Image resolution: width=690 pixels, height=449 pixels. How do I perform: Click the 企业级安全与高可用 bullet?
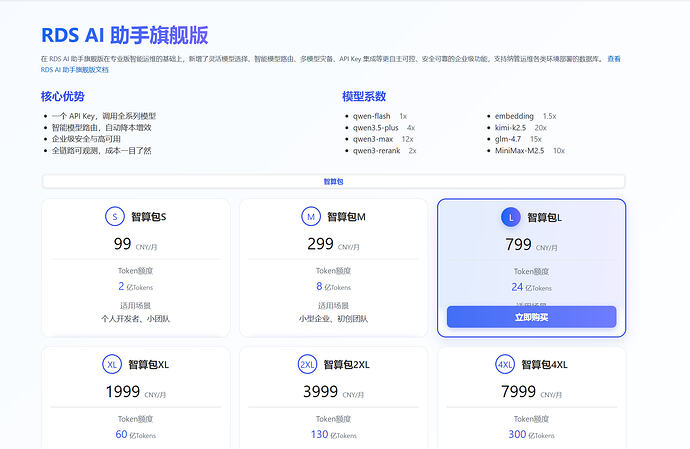86,139
